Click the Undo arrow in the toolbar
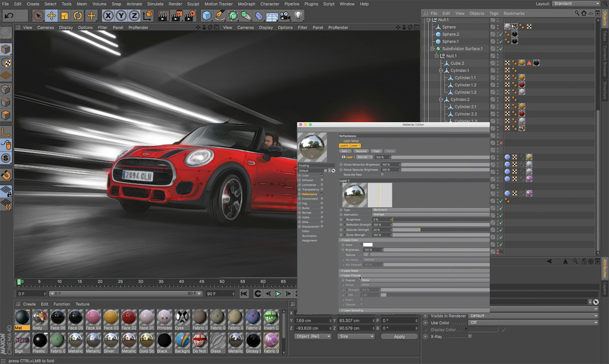The width and height of the screenshot is (609, 364). pyautogui.click(x=9, y=16)
